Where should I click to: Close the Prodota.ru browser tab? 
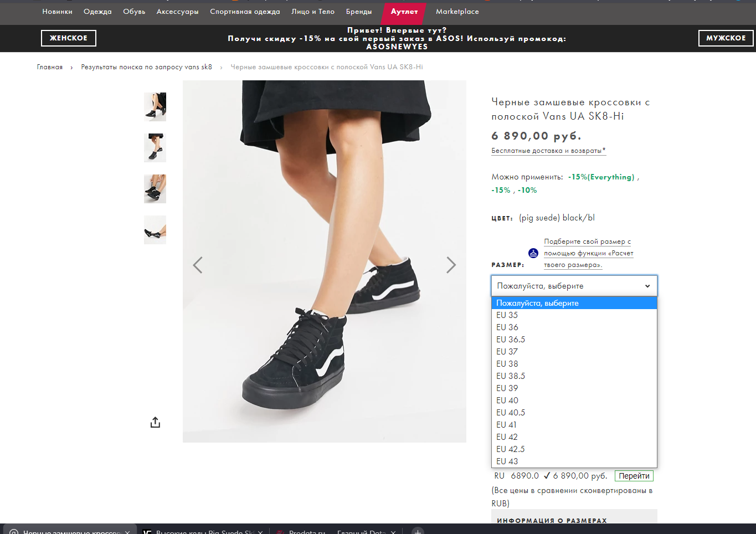(x=393, y=532)
